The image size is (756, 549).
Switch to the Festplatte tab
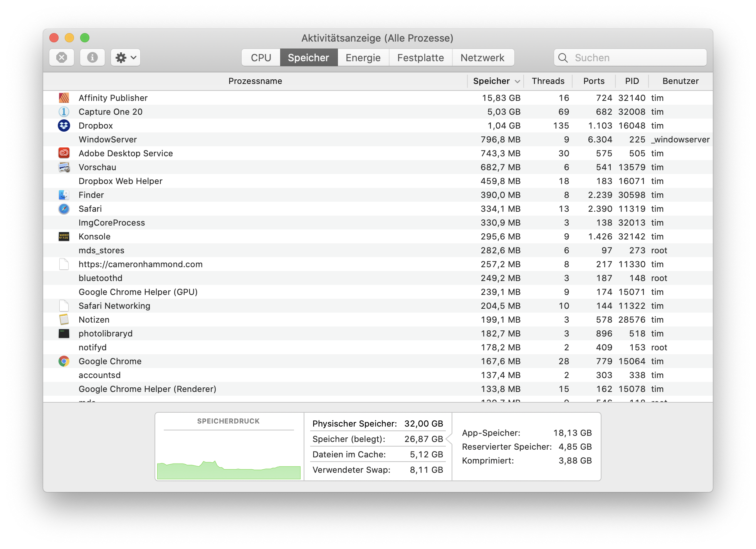tap(420, 58)
